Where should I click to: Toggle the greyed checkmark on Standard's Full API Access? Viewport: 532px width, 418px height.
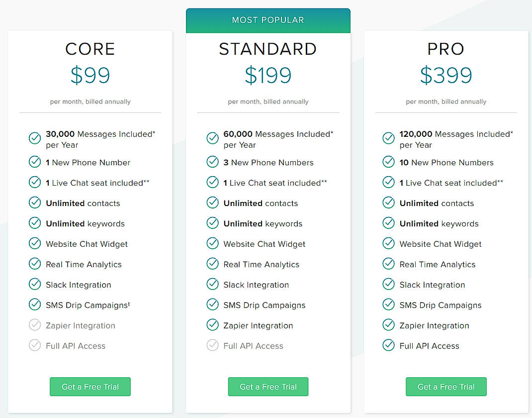[212, 345]
